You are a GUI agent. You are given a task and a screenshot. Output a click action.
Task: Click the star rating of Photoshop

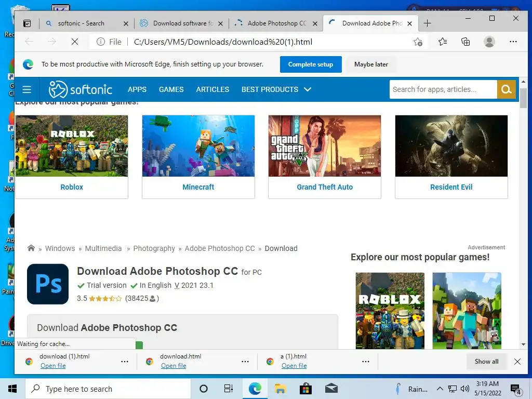105,299
